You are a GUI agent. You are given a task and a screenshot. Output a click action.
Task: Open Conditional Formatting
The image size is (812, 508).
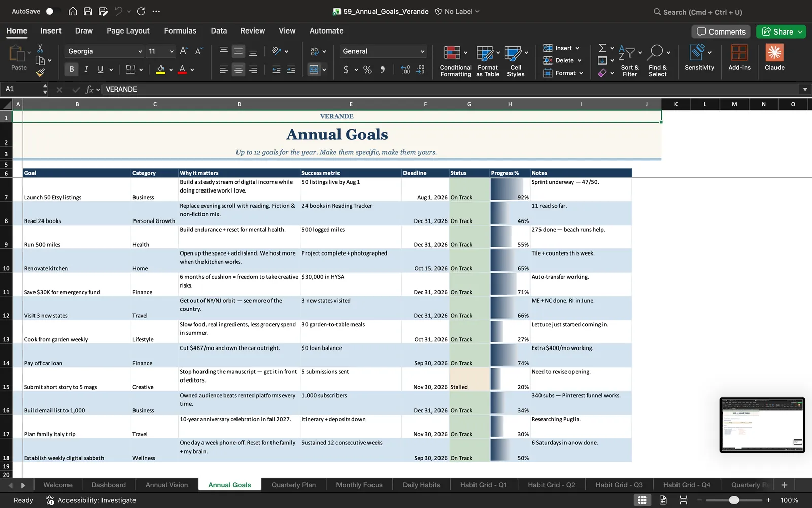(x=455, y=61)
